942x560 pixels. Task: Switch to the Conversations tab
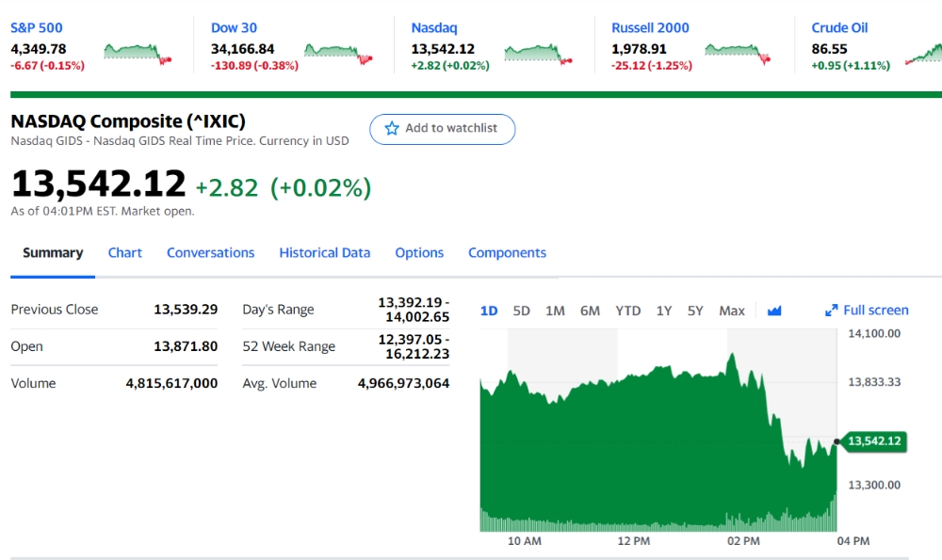pyautogui.click(x=210, y=252)
